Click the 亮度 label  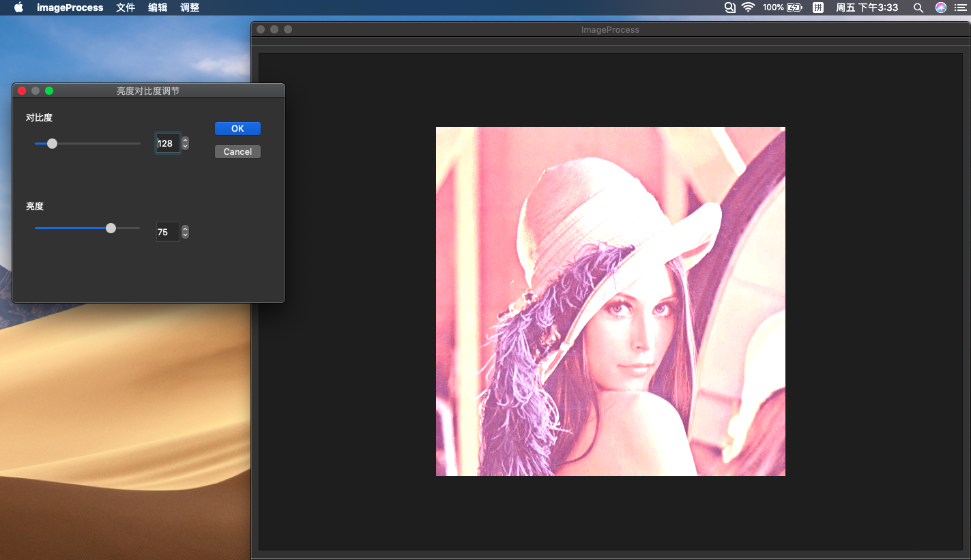[35, 206]
